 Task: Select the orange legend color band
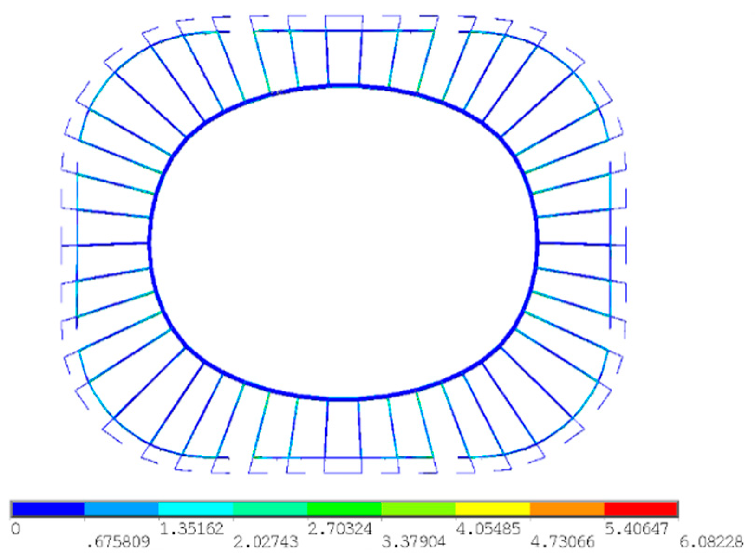pos(567,509)
